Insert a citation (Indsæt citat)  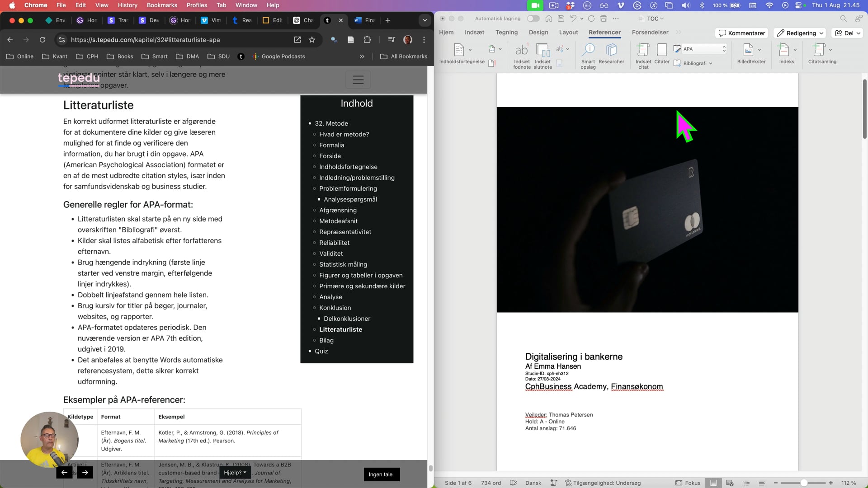click(x=643, y=56)
